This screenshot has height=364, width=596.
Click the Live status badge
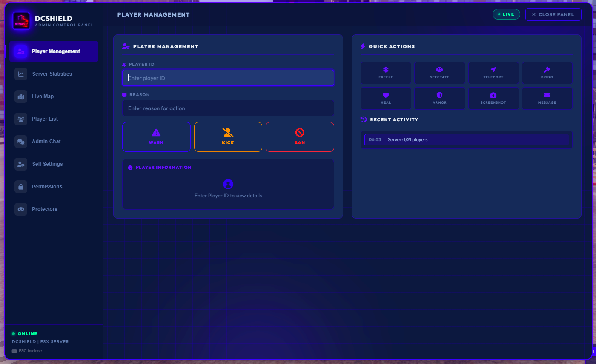pos(506,14)
